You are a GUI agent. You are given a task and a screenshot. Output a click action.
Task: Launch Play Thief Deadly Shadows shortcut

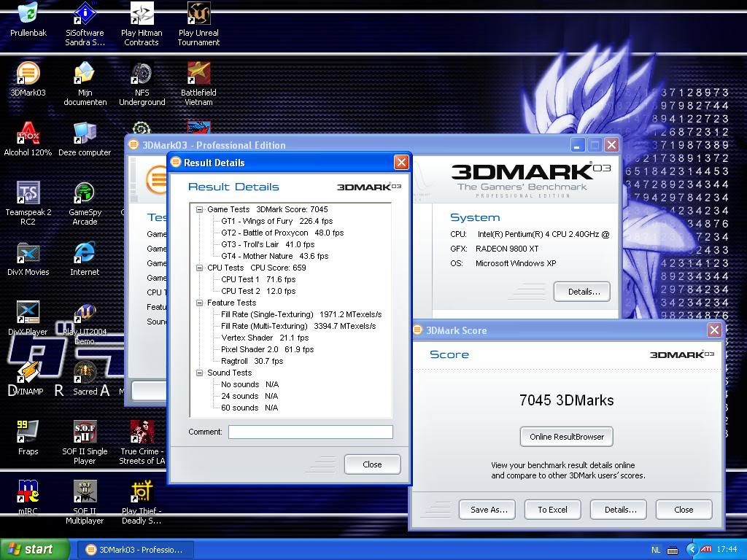(x=142, y=503)
